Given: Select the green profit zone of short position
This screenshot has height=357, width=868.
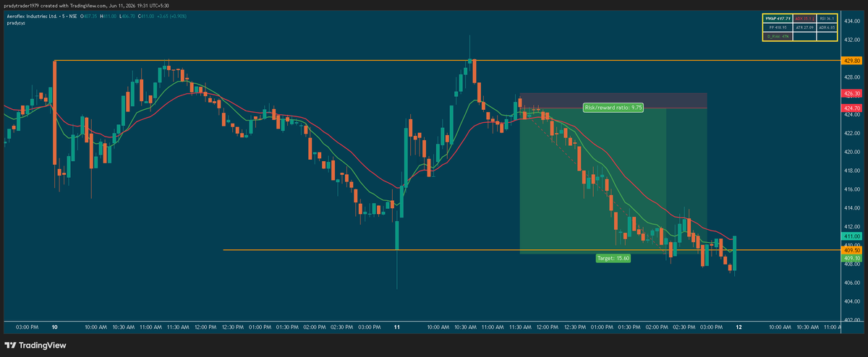Looking at the screenshot, I should [x=613, y=181].
